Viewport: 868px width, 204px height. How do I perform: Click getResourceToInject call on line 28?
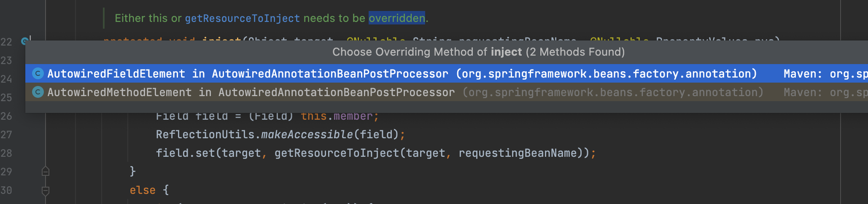tap(337, 153)
